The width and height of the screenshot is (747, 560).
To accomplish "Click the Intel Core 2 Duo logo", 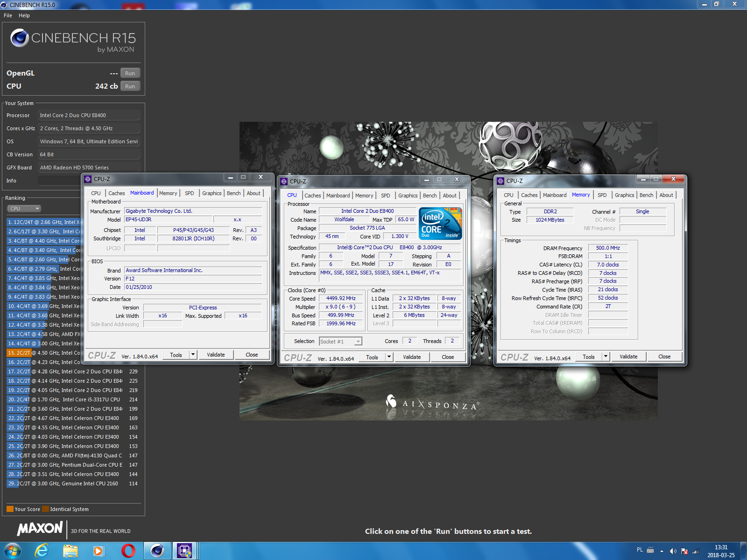I will tap(441, 223).
